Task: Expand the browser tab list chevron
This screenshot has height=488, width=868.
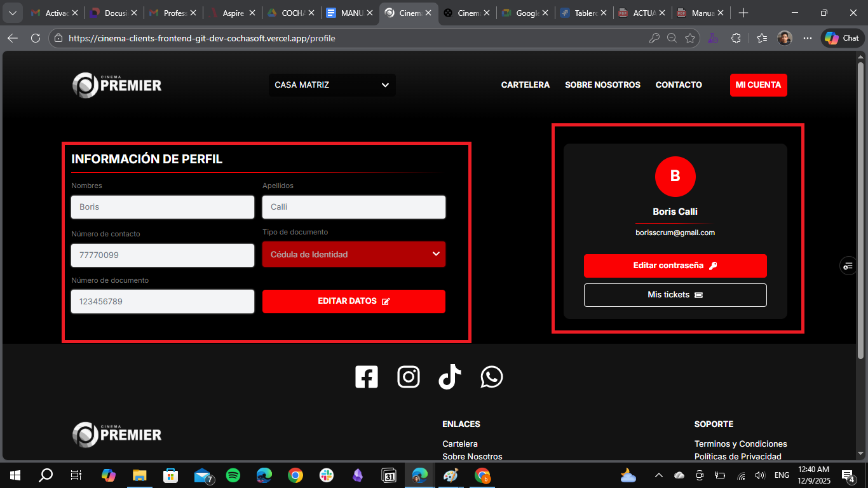Action: coord(12,13)
